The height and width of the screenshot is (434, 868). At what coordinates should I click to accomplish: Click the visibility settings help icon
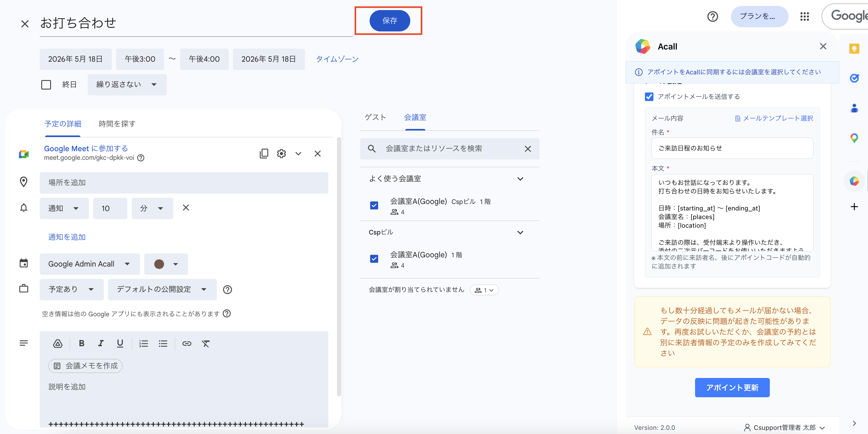pos(228,290)
